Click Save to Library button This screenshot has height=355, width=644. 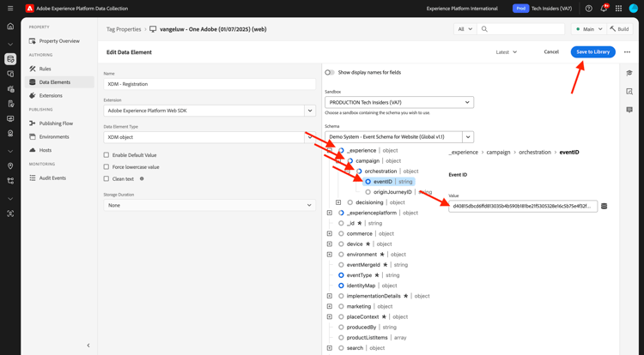tap(592, 52)
